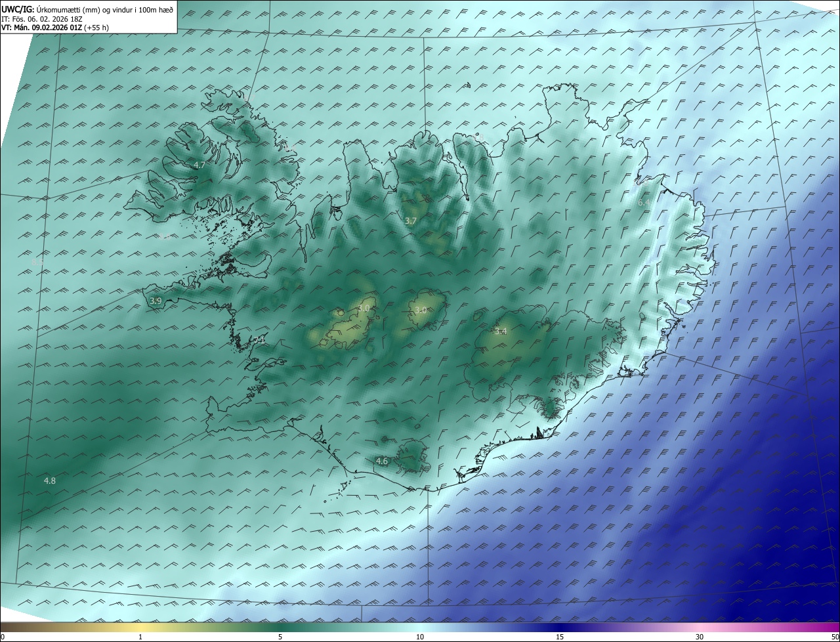
Task: Click the 3.0 value on Langjökull glacier
Action: tap(364, 309)
